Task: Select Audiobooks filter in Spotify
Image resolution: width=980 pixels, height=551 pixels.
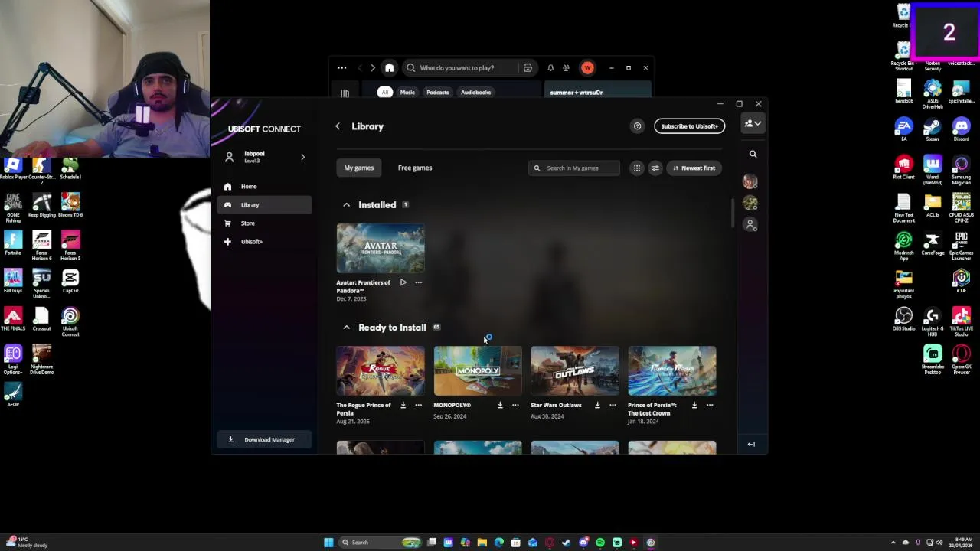Action: 475,93
